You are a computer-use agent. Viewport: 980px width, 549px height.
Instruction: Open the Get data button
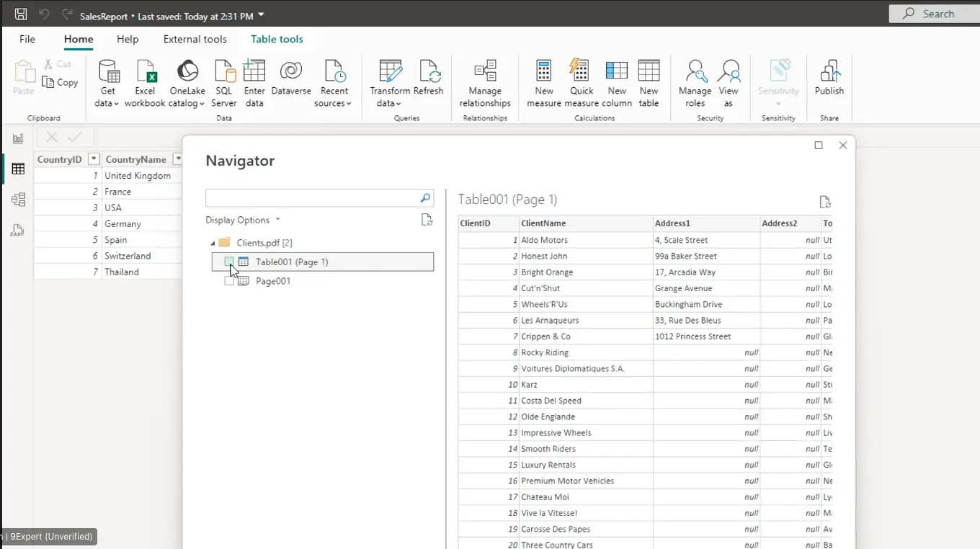click(107, 84)
